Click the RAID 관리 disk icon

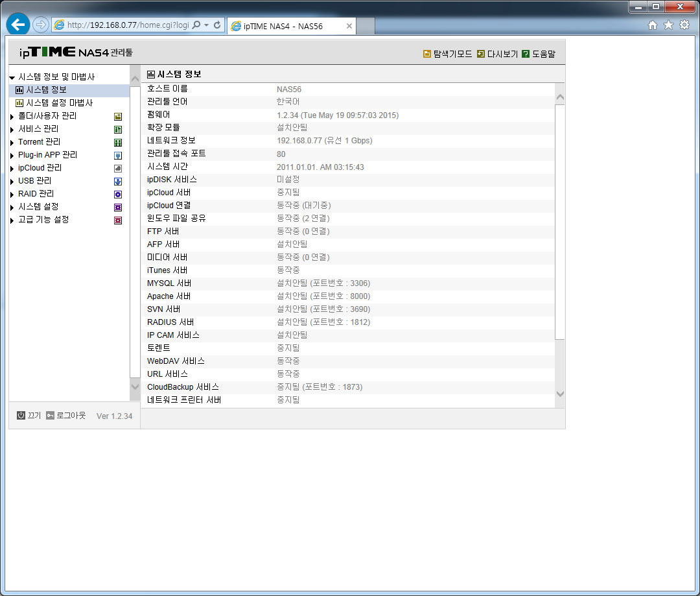[118, 195]
